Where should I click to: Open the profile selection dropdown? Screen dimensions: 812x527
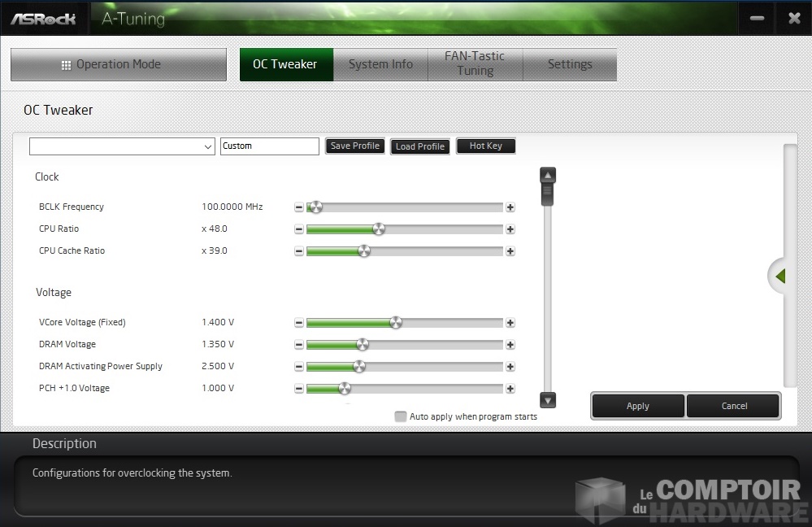[122, 146]
